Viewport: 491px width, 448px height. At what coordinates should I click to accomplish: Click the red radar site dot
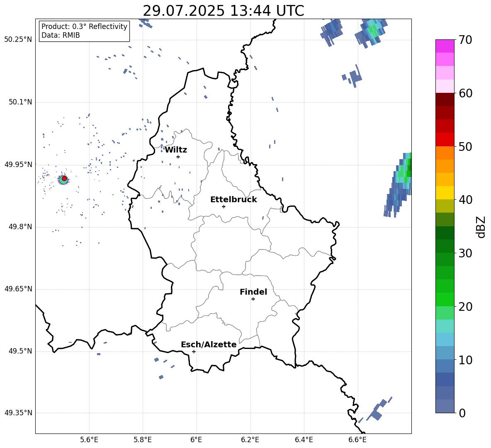click(x=64, y=179)
